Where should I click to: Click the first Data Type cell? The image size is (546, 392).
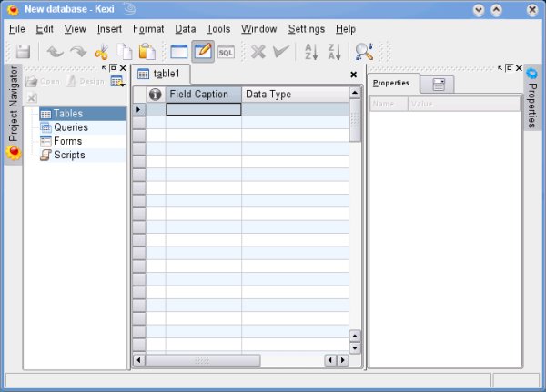295,109
